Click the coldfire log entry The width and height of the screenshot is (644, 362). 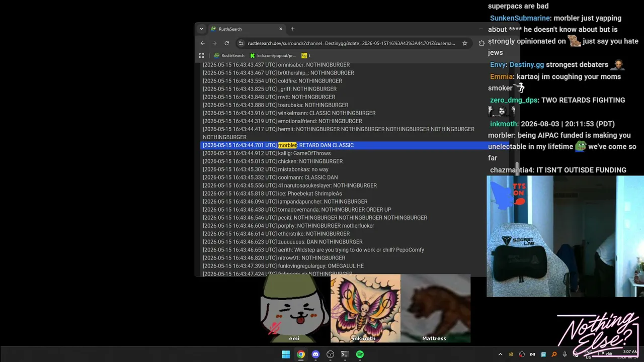point(272,81)
